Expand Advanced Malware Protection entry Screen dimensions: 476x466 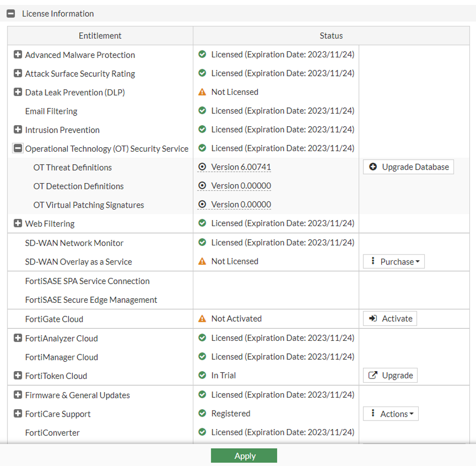pyautogui.click(x=18, y=55)
